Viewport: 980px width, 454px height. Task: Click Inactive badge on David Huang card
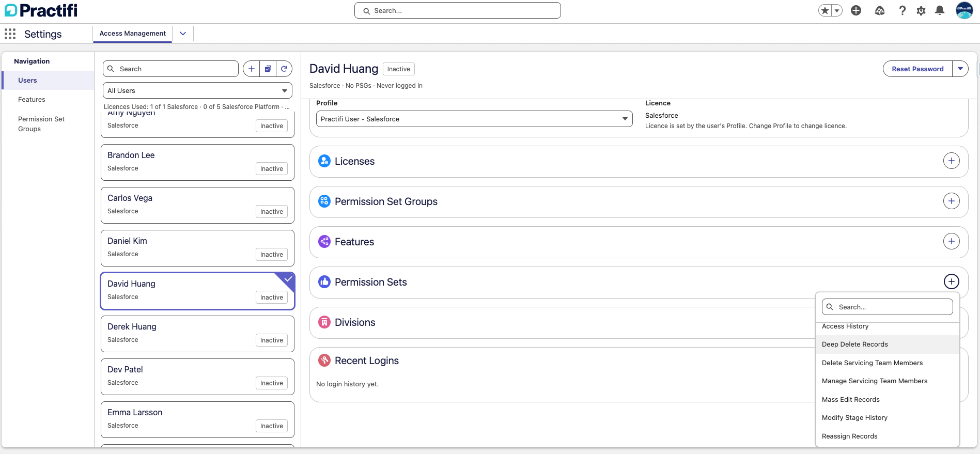272,298
